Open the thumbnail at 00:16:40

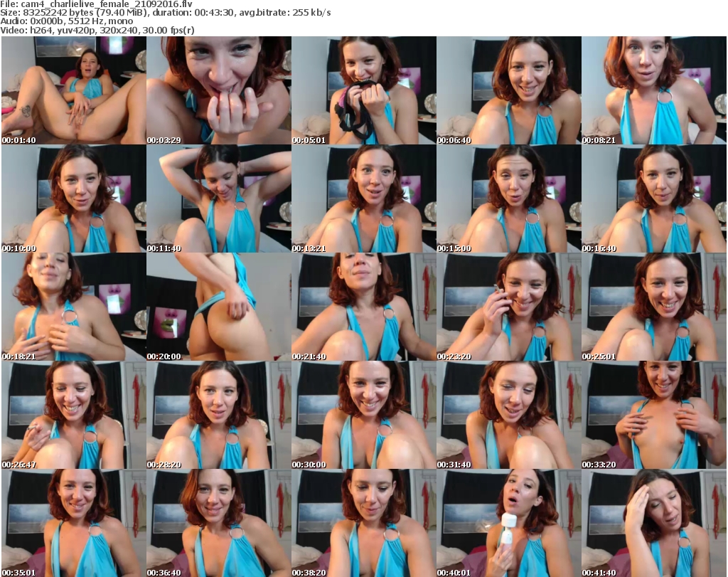[653, 198]
